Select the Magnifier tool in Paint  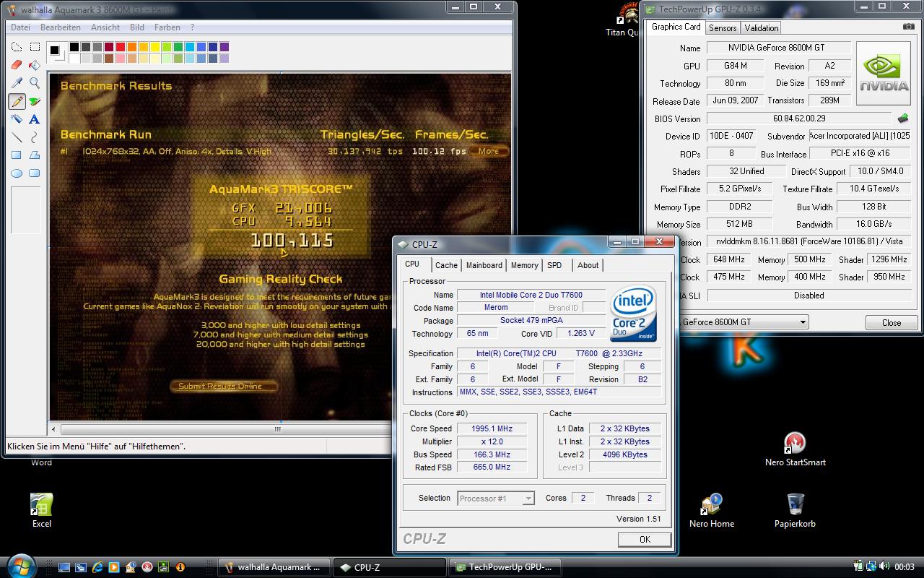pos(34,83)
